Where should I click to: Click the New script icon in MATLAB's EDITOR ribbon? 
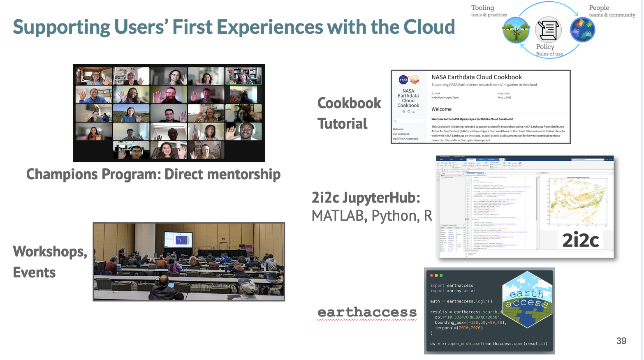[438, 163]
